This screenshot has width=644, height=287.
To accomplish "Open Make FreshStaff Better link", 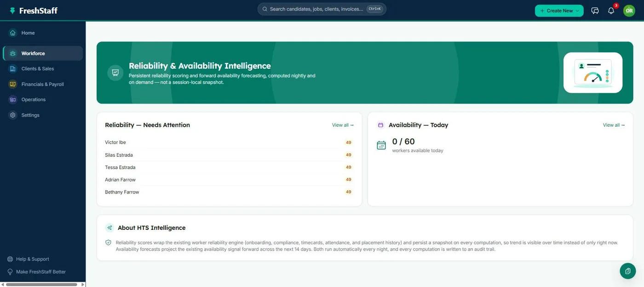I will tap(41, 272).
